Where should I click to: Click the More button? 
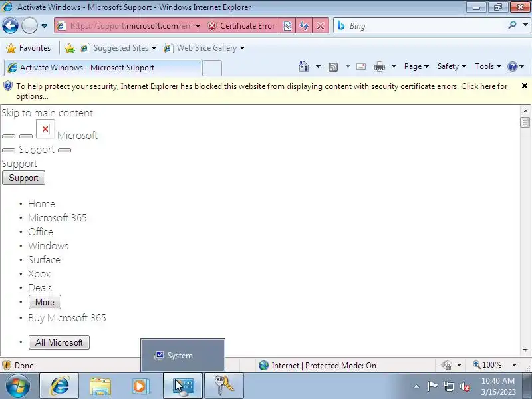point(45,302)
